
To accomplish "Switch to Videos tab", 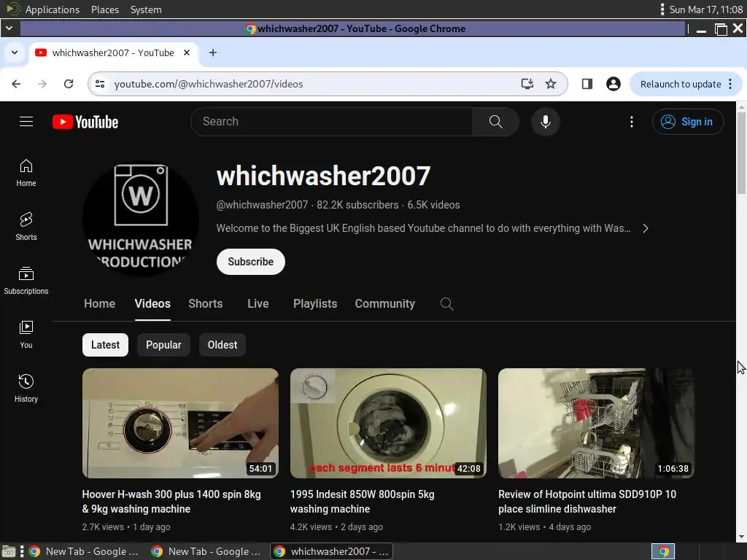I will point(152,304).
